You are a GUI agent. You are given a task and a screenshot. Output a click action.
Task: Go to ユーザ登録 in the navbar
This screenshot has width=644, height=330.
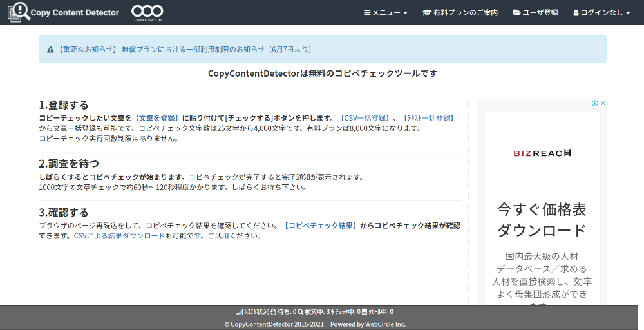tap(536, 13)
